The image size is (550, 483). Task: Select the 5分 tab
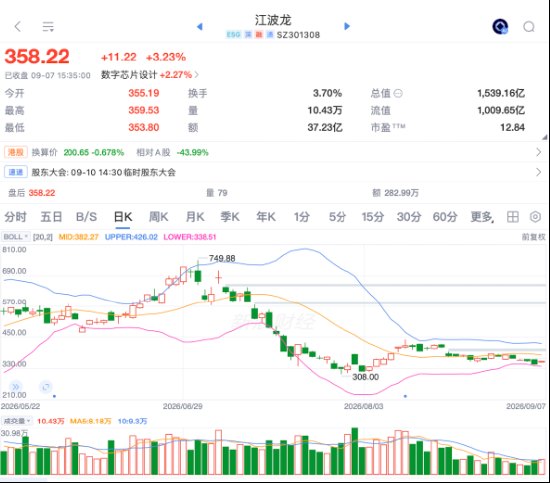337,217
